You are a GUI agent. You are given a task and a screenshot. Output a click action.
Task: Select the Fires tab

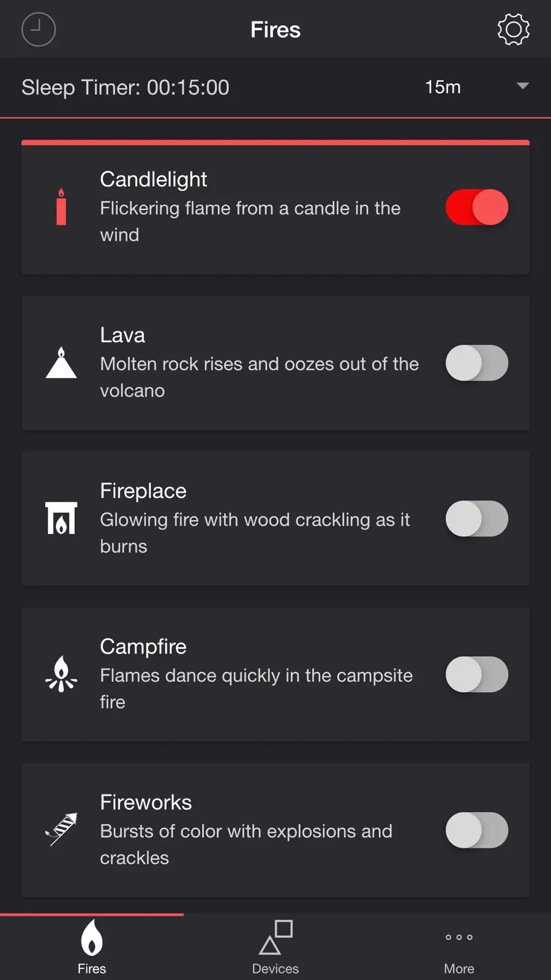(x=92, y=947)
